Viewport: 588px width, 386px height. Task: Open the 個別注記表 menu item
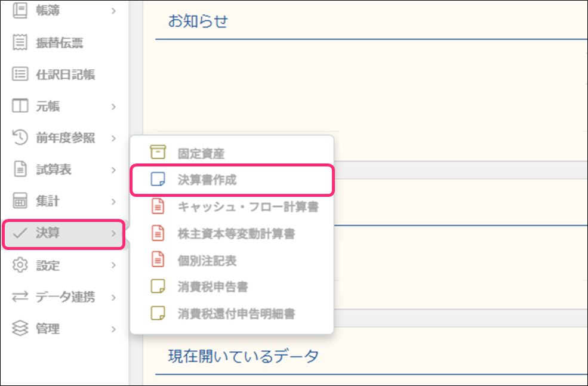point(207,260)
